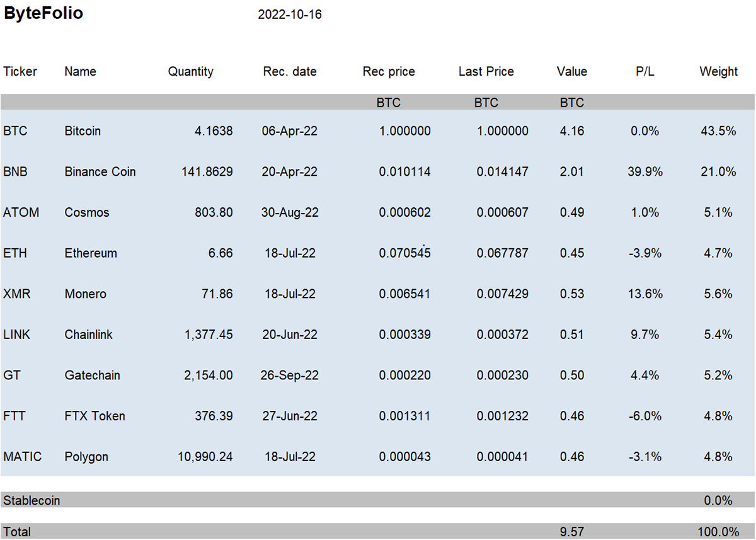Image resolution: width=756 pixels, height=540 pixels.
Task: Select the Name column header
Action: tap(81, 71)
